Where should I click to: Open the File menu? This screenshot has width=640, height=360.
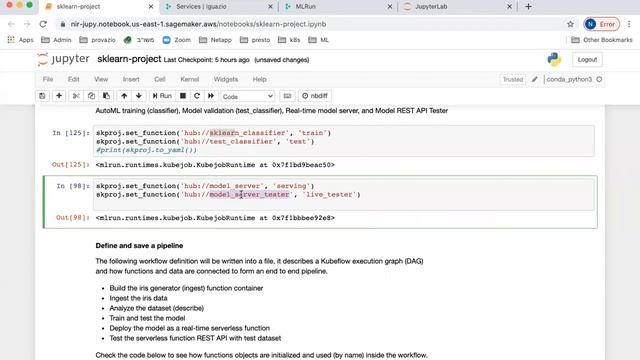click(48, 79)
